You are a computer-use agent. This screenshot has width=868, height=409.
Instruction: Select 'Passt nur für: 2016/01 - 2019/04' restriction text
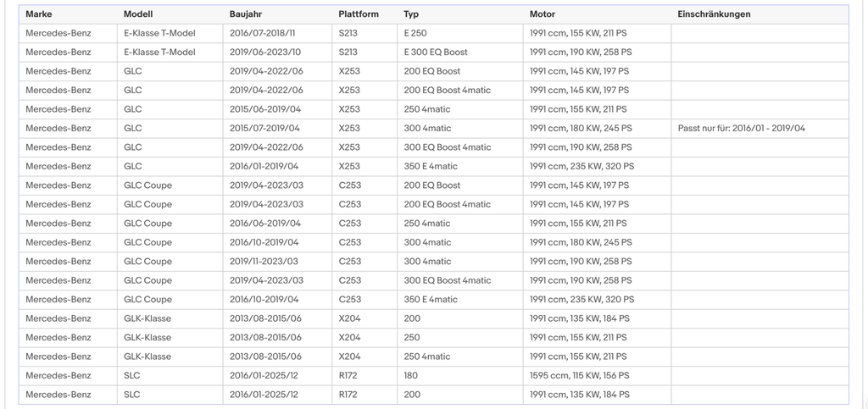(741, 128)
